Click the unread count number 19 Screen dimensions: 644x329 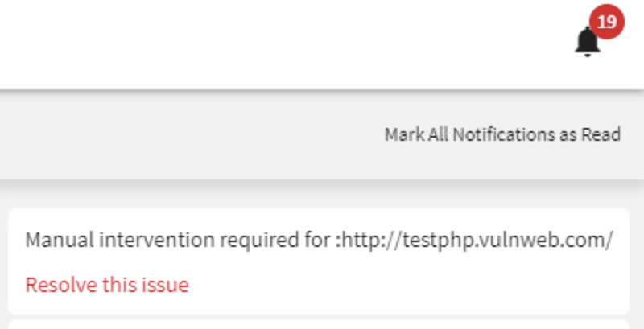click(x=607, y=22)
